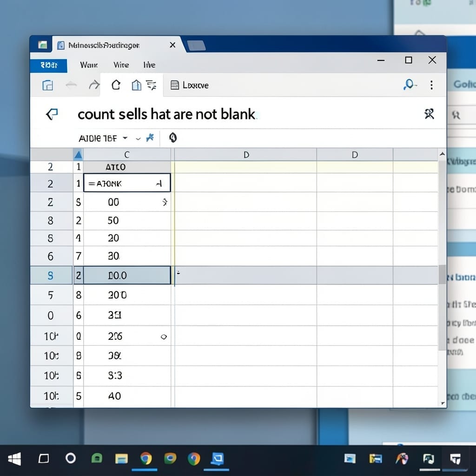Viewport: 476px width, 476px height.
Task: Select the highlighted cell 10.0
Action: [x=127, y=275]
